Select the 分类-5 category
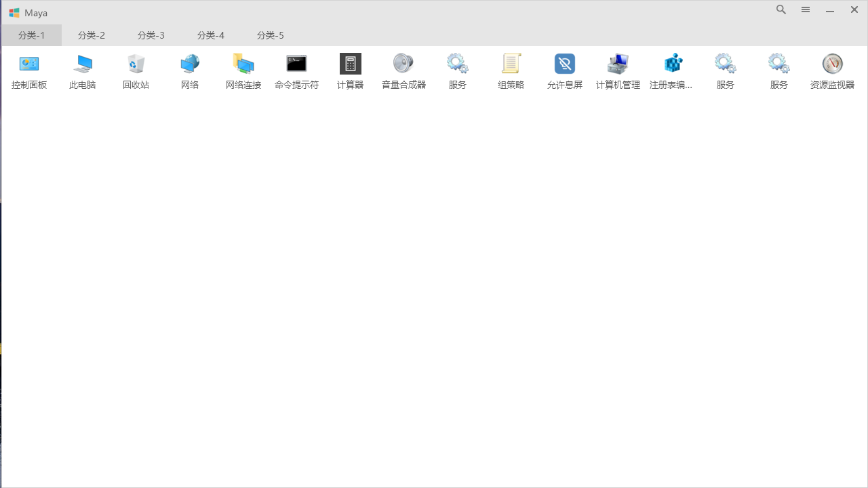 click(270, 35)
